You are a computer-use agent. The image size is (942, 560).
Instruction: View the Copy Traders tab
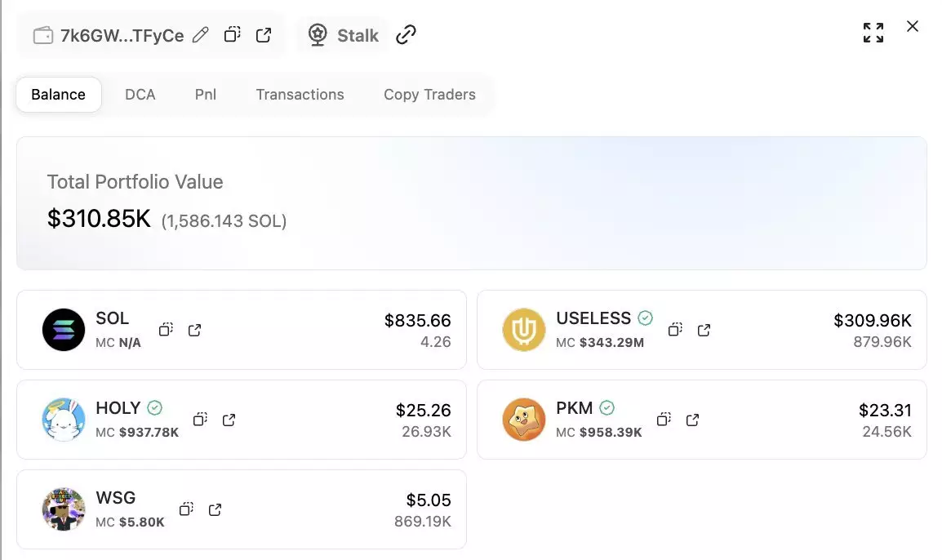coord(429,95)
